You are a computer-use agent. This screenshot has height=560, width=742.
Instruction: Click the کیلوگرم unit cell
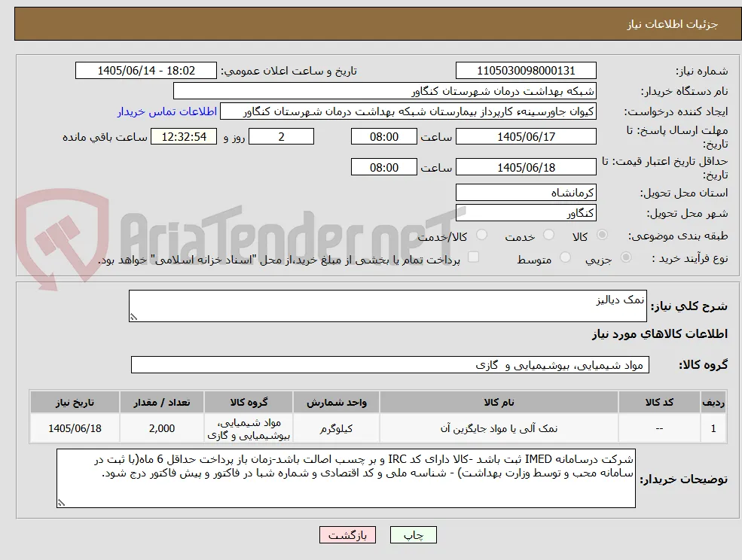click(336, 428)
